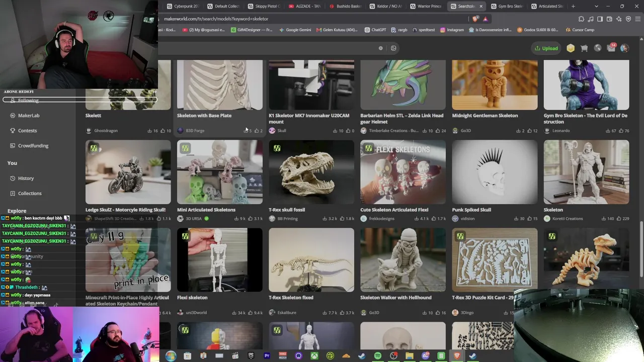Open the Google Gemini bookmark
The width and height of the screenshot is (644, 362).
pyautogui.click(x=295, y=30)
